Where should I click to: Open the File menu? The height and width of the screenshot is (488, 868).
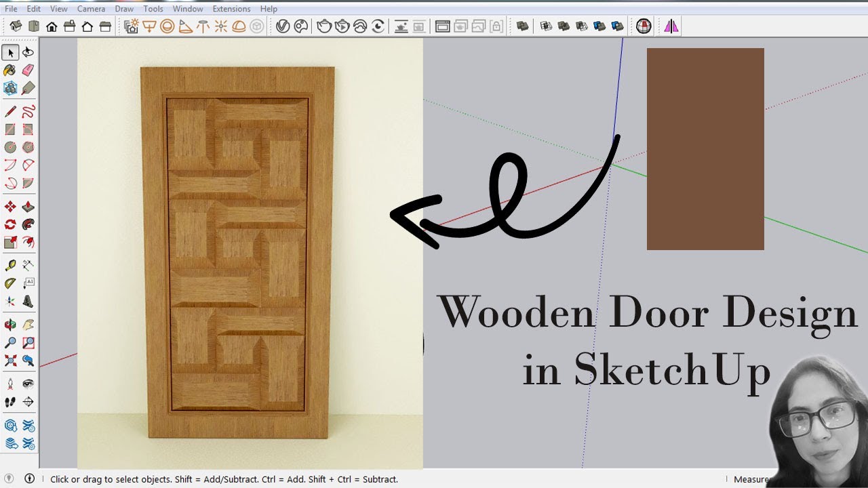(11, 9)
